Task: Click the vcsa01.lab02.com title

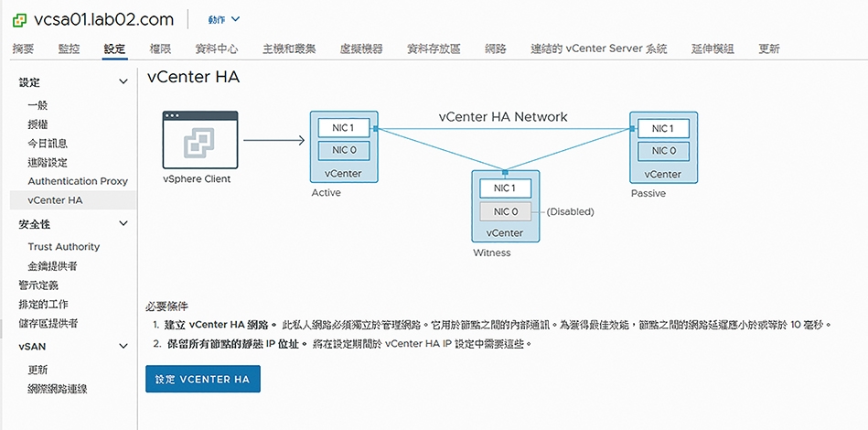Action: click(103, 20)
